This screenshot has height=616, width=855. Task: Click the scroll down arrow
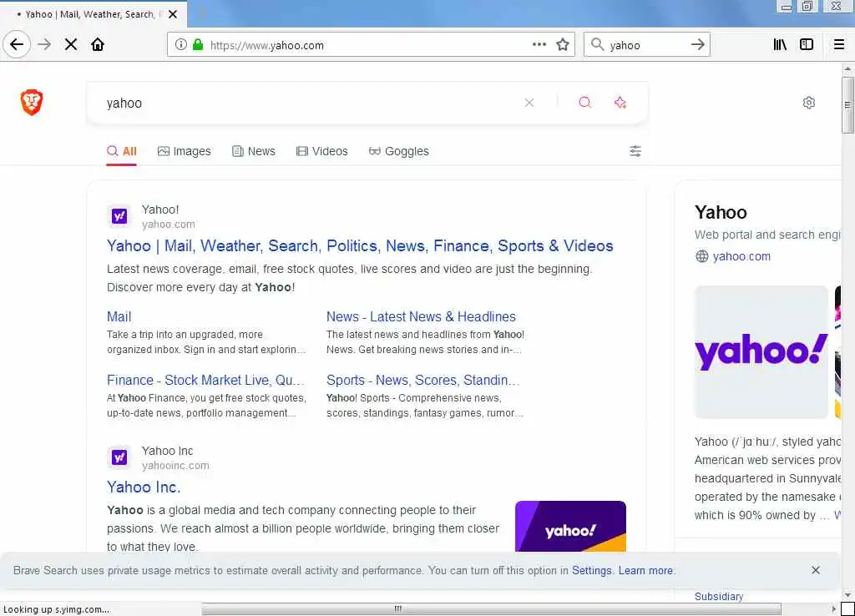847,595
